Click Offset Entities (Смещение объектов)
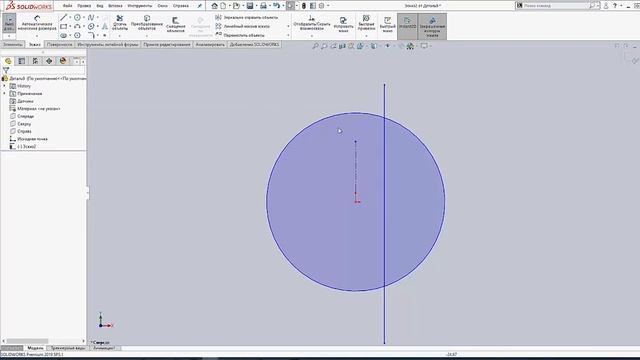640x360 pixels. 176,24
